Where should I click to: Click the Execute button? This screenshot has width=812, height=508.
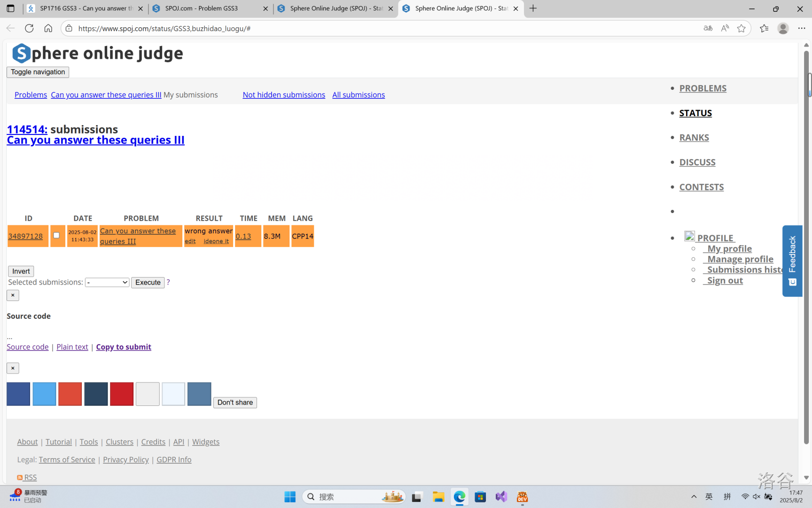point(148,282)
